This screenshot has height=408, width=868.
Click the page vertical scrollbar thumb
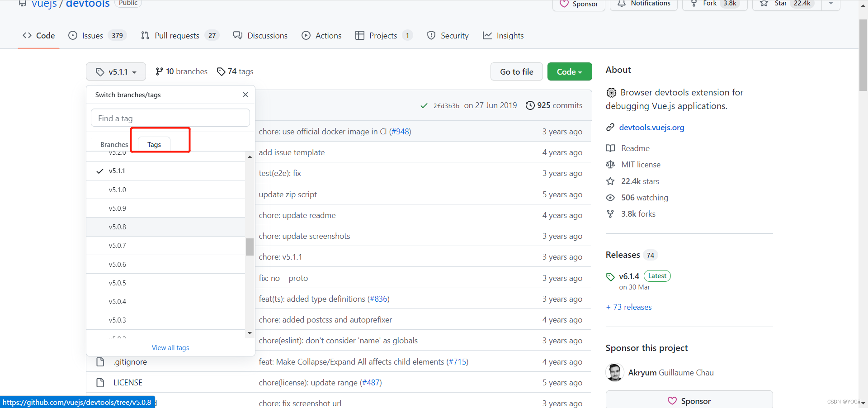point(863,55)
